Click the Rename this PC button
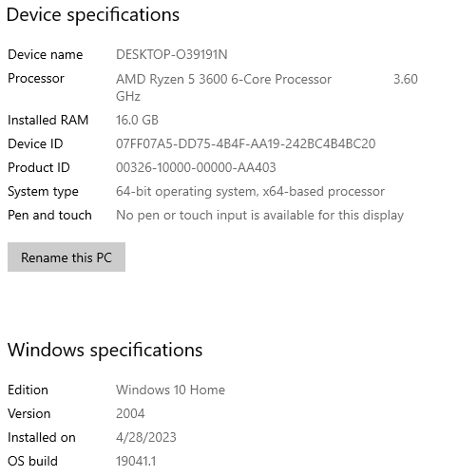The width and height of the screenshot is (458, 476). coord(67,257)
